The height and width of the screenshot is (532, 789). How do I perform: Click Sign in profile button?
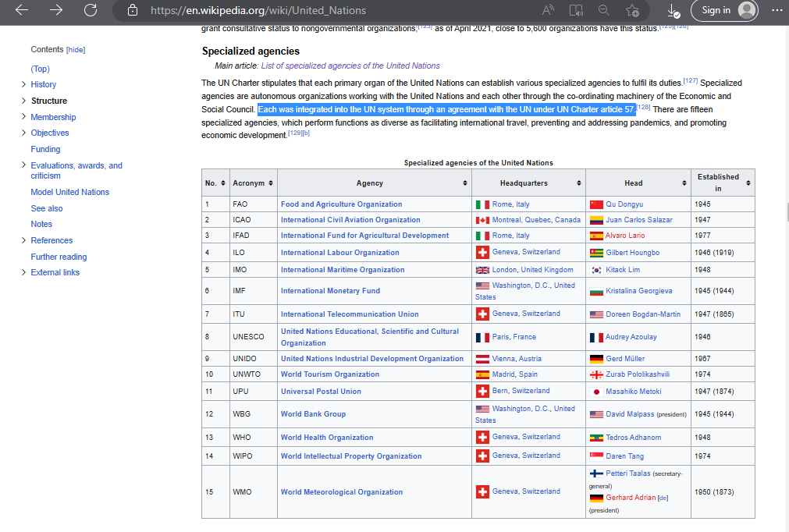click(x=724, y=10)
